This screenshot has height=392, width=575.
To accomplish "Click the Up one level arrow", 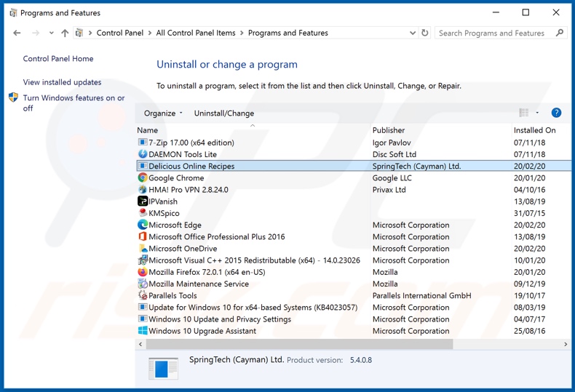I will (x=65, y=33).
